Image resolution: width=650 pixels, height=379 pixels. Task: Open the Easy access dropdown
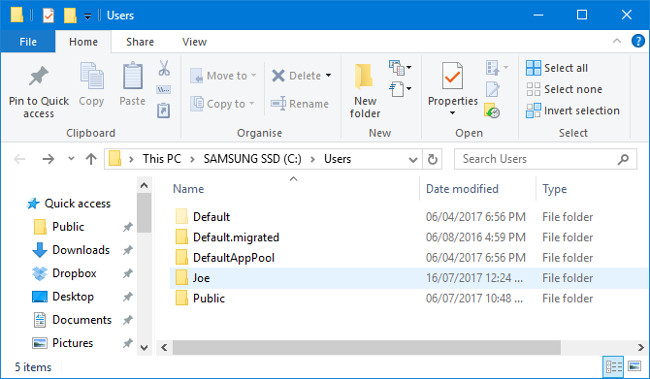click(400, 89)
